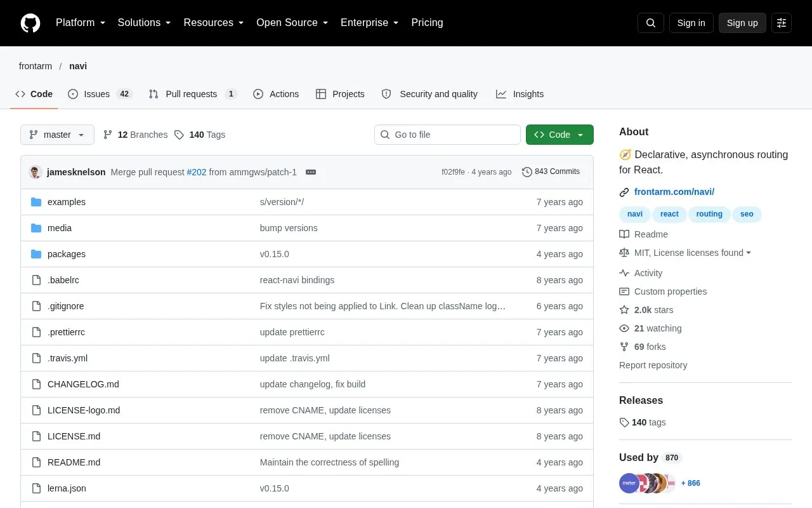Open the CHANGELOG.md file
This screenshot has height=508, width=812.
click(83, 384)
